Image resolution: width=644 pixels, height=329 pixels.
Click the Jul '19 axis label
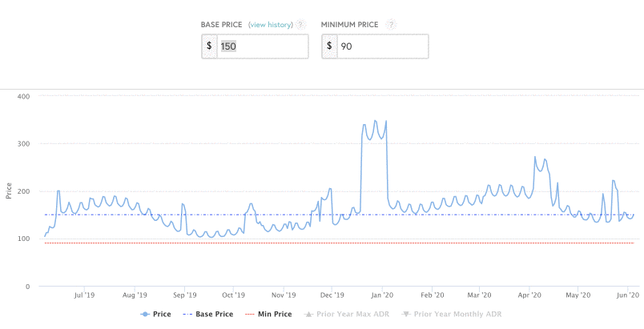click(84, 295)
